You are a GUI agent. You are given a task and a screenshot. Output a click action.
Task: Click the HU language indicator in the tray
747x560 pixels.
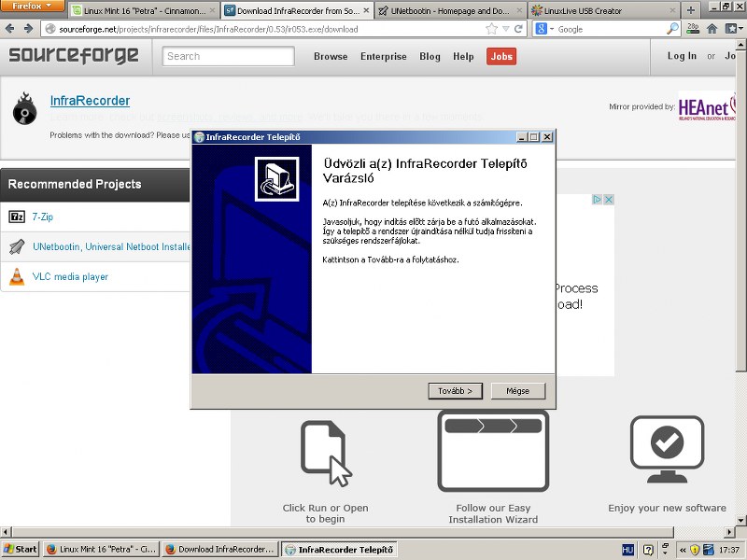(627, 550)
